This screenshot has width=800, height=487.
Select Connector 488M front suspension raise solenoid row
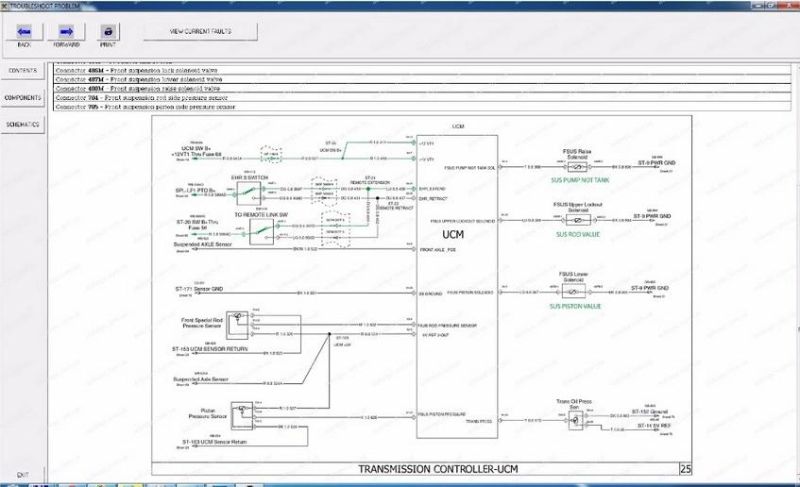[422, 89]
